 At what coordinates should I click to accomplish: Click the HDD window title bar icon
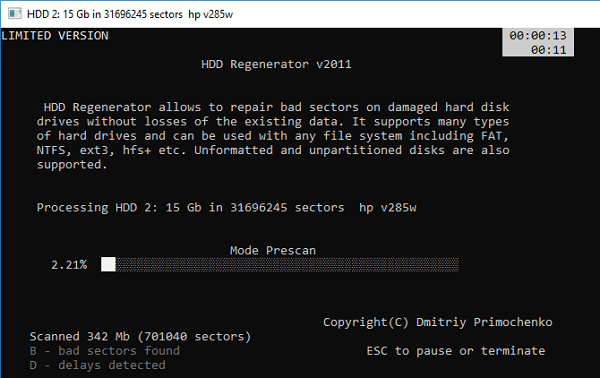click(x=15, y=14)
